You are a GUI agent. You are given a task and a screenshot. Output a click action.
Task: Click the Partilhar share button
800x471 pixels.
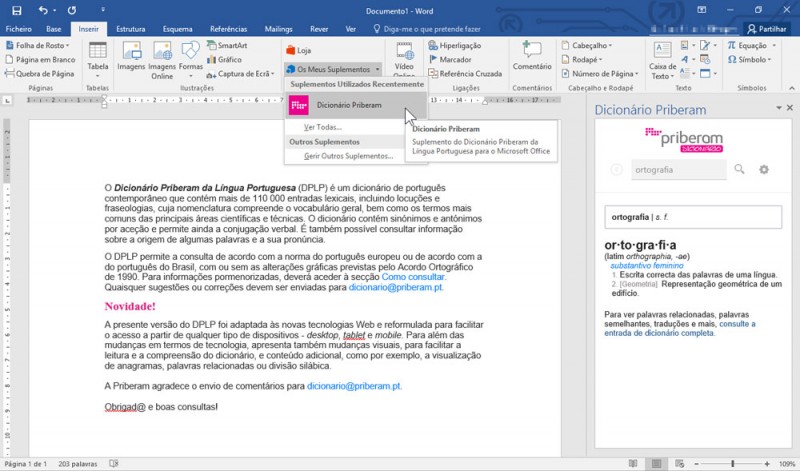coord(765,30)
